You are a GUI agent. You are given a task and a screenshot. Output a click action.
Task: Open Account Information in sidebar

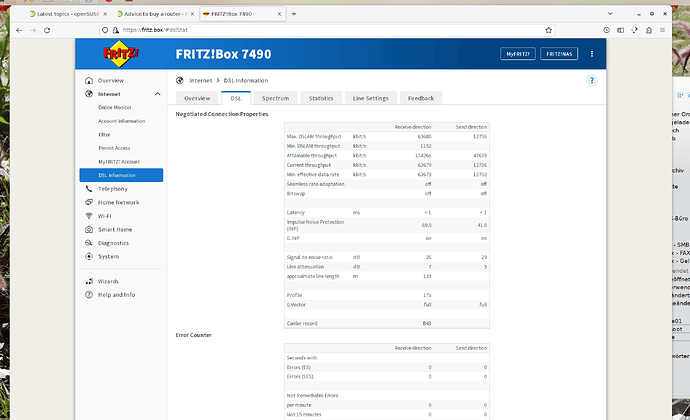click(121, 121)
